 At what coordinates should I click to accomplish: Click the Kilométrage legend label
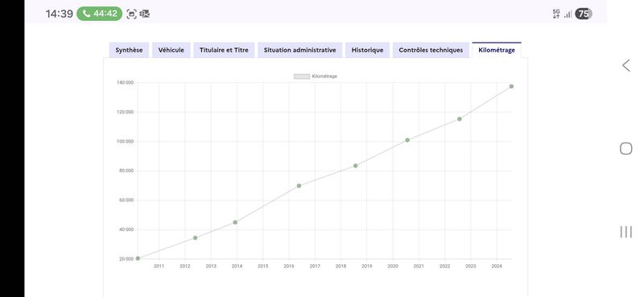324,76
